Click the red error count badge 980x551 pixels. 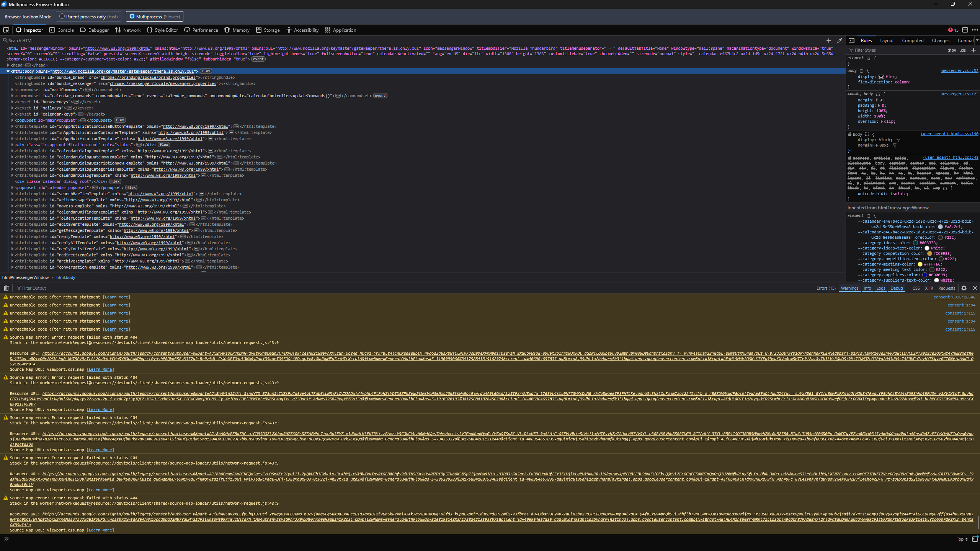tap(953, 30)
